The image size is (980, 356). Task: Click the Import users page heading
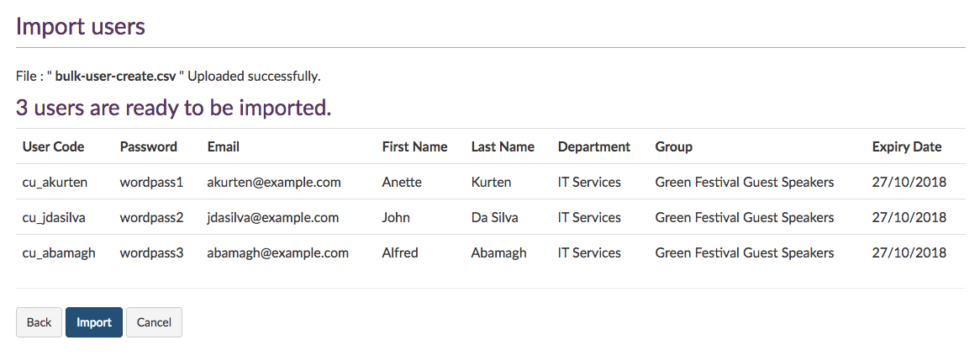[x=81, y=26]
